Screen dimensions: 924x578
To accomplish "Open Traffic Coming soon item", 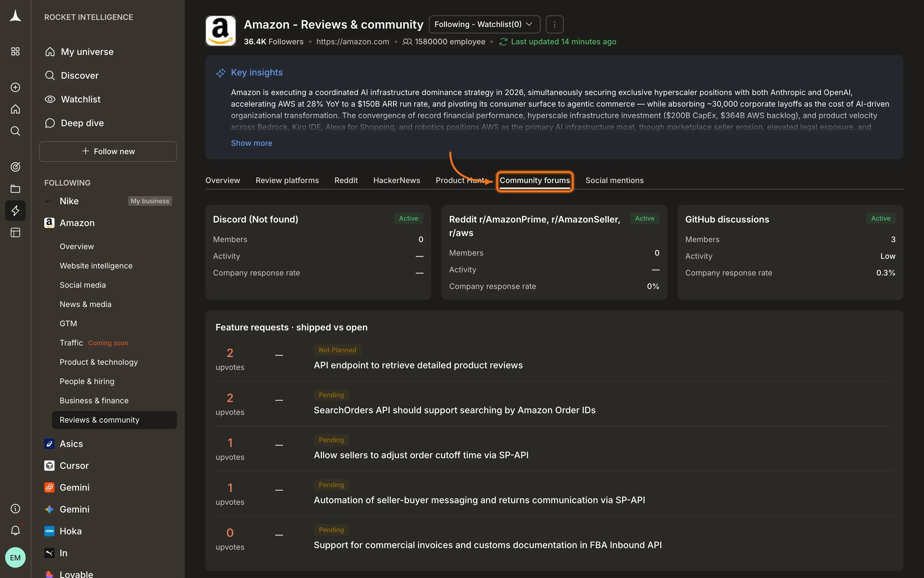I will click(94, 343).
